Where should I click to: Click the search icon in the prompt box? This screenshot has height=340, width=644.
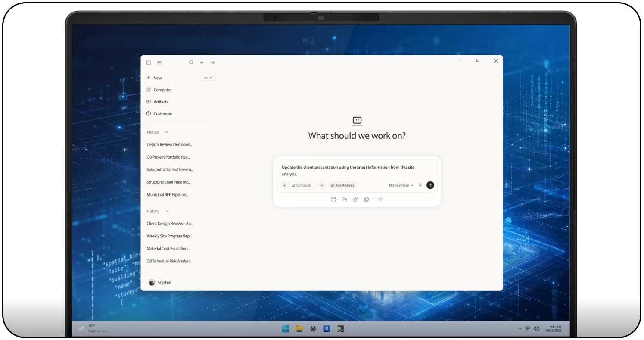click(284, 185)
